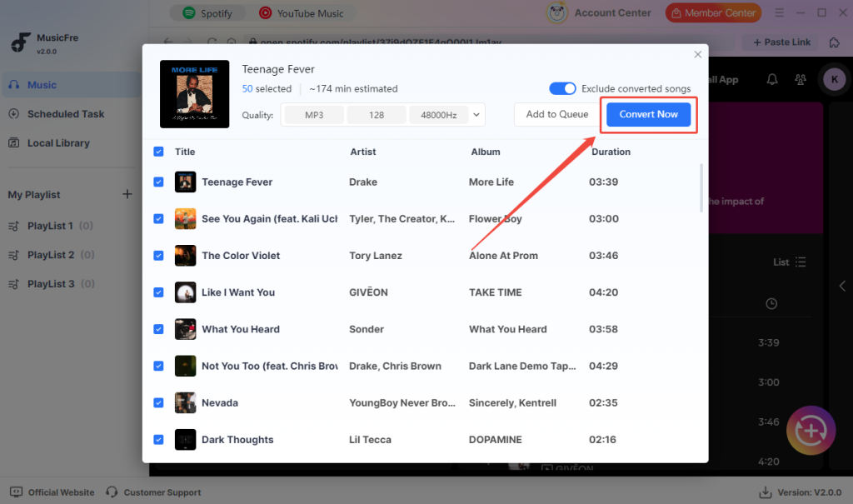853x504 pixels.
Task: Uncheck Dark Thoughts checkbox
Action: coord(158,440)
